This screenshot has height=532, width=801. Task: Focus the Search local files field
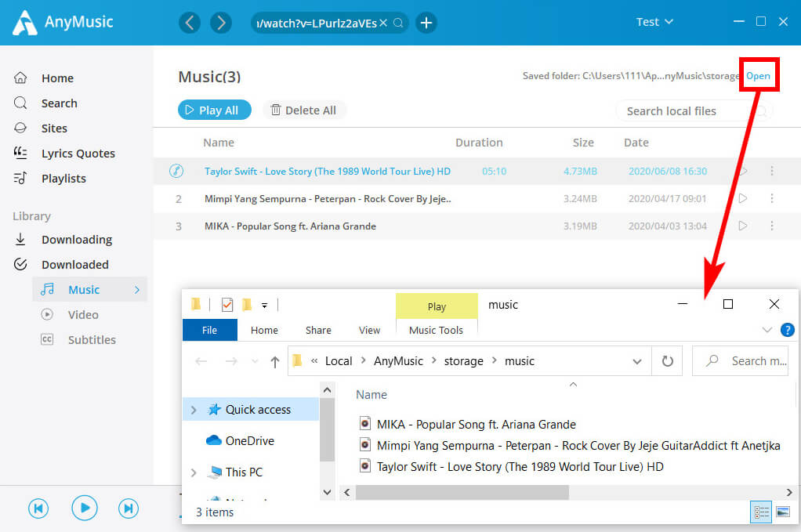click(694, 110)
